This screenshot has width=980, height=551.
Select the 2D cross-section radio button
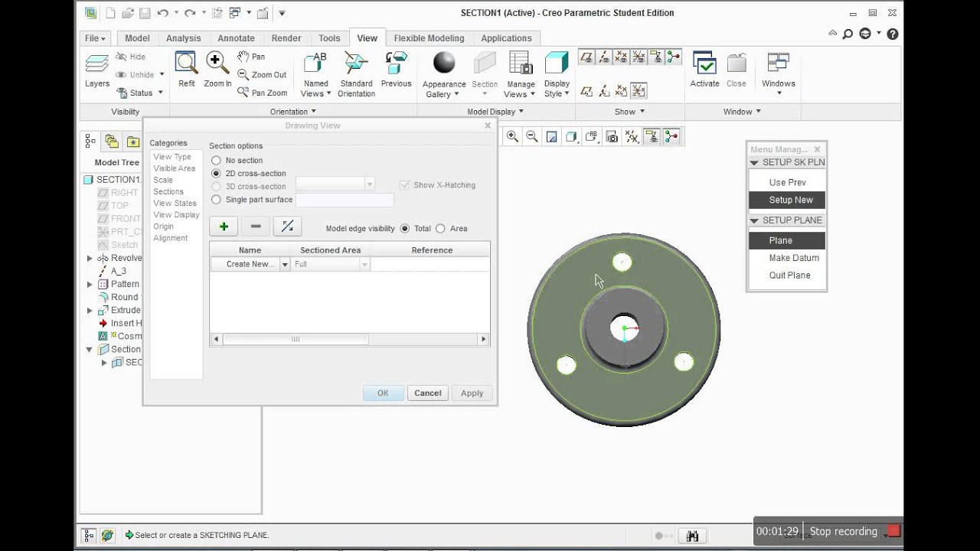click(216, 174)
